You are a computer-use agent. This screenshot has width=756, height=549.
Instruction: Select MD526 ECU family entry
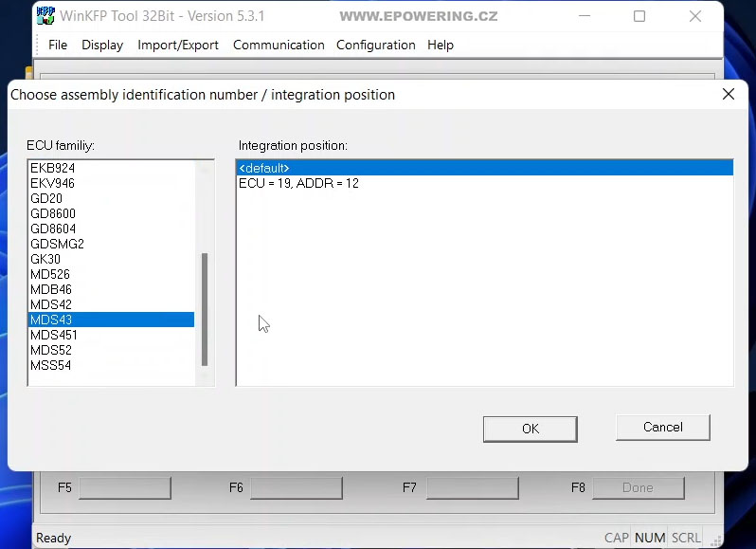tap(112, 275)
